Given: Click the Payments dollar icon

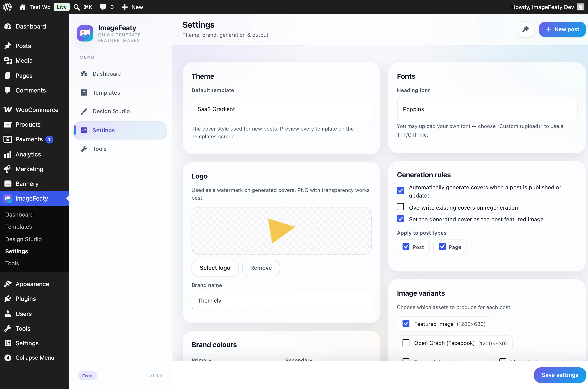Looking at the screenshot, I should point(8,139).
